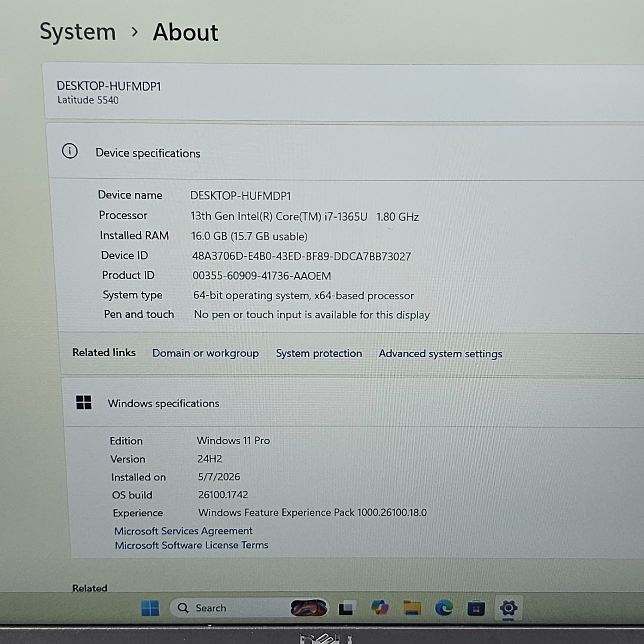Open File Explorer from taskbar
Viewport: 644px width, 644px height.
click(x=412, y=608)
